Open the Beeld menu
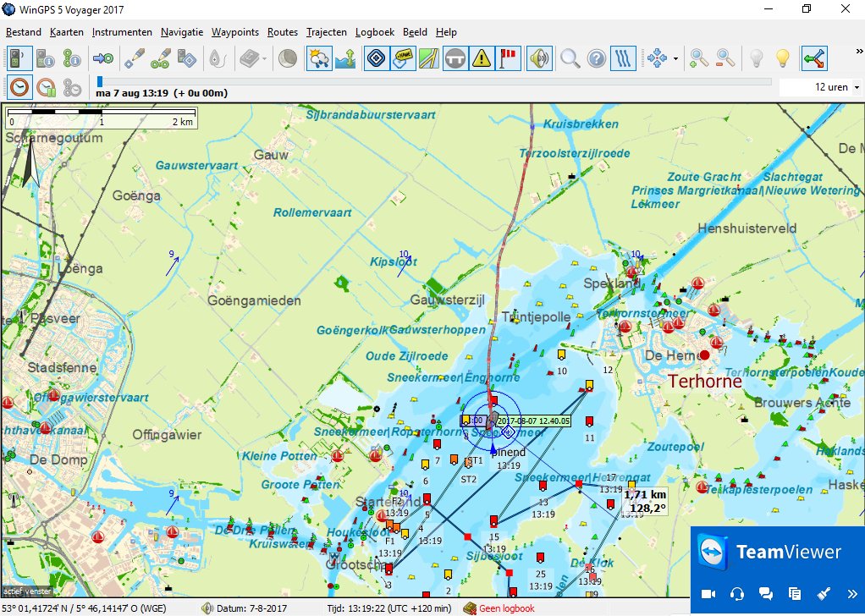 [x=415, y=32]
